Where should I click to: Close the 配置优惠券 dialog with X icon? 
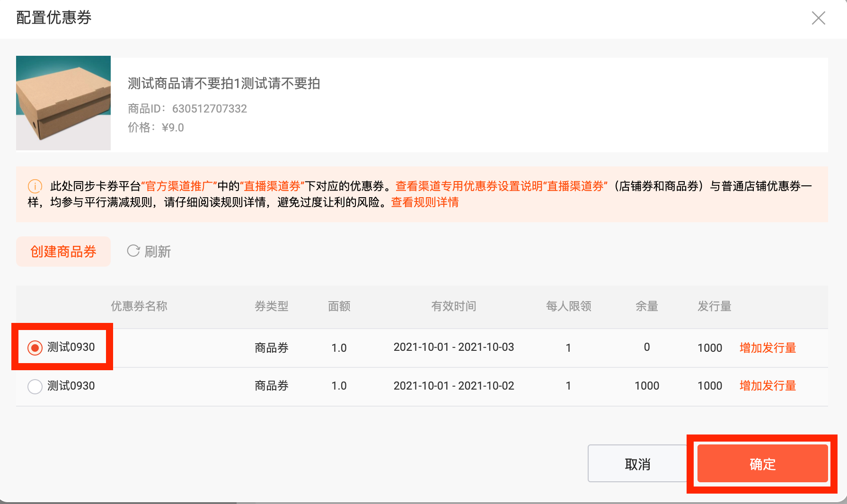pos(818,18)
